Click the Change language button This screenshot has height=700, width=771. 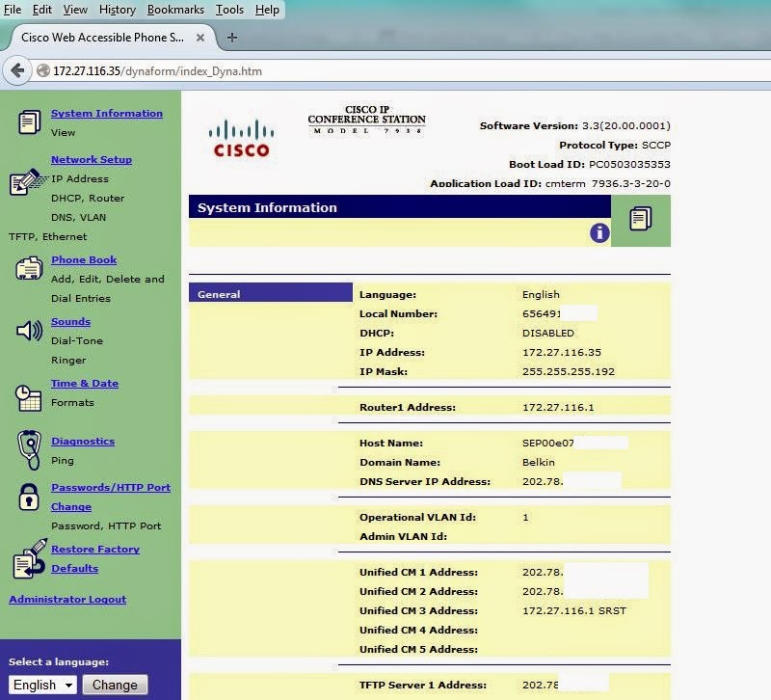[x=115, y=685]
